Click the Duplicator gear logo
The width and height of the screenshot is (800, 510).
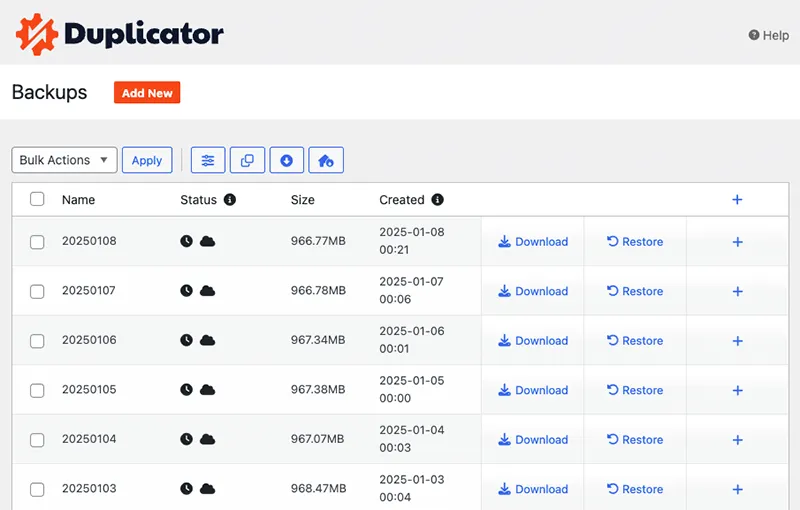point(37,34)
